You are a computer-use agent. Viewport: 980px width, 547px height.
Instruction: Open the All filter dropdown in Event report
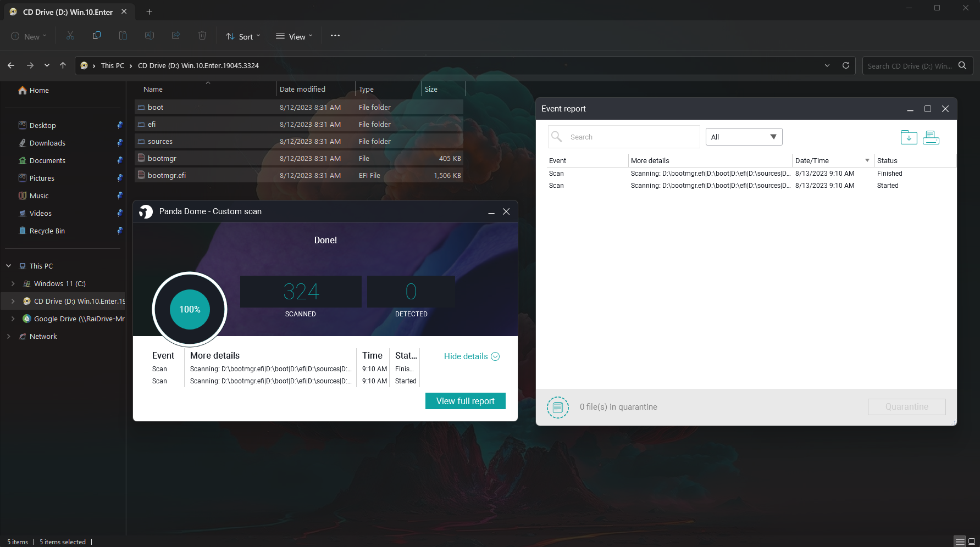[744, 137]
